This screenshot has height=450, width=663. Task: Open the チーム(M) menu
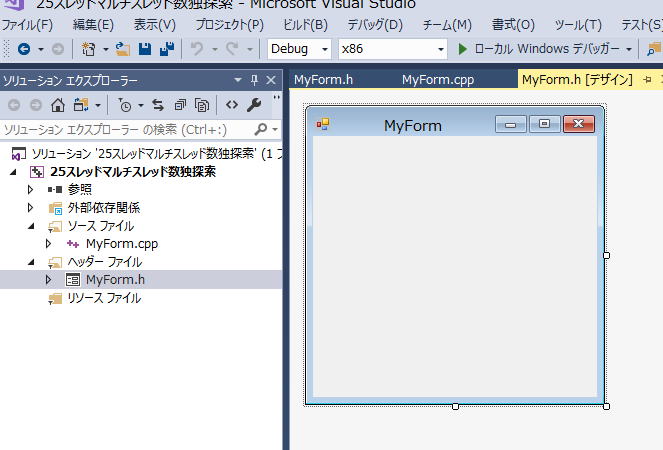click(x=447, y=25)
